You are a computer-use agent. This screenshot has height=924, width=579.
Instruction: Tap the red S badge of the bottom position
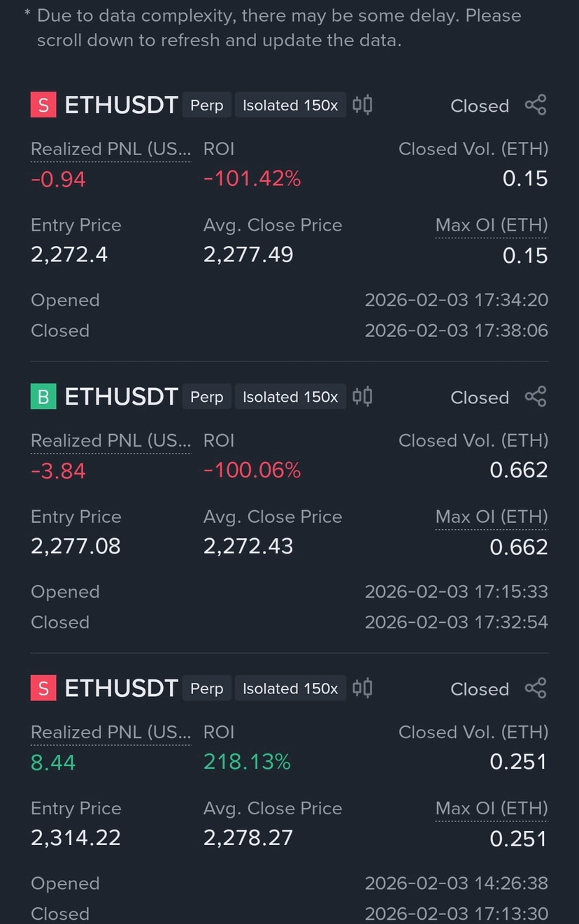[x=43, y=688]
